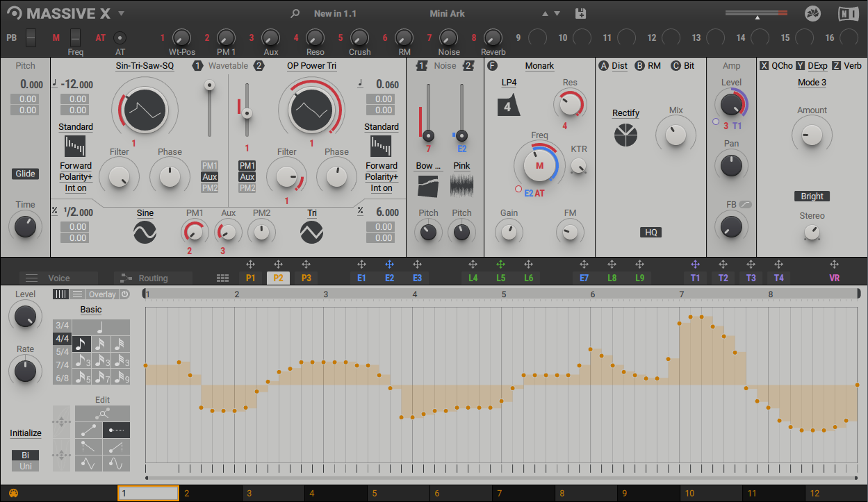Image resolution: width=868 pixels, height=502 pixels.
Task: Select the node connect edit tool
Action: point(102,414)
